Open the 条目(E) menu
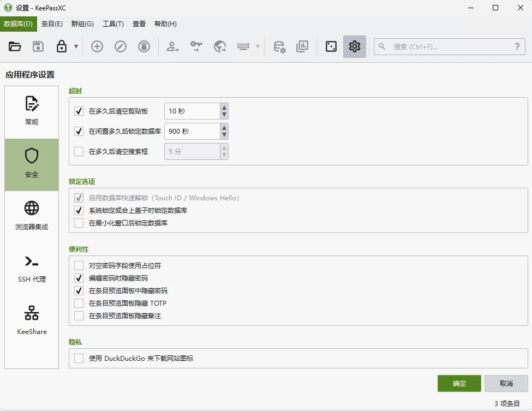 52,24
